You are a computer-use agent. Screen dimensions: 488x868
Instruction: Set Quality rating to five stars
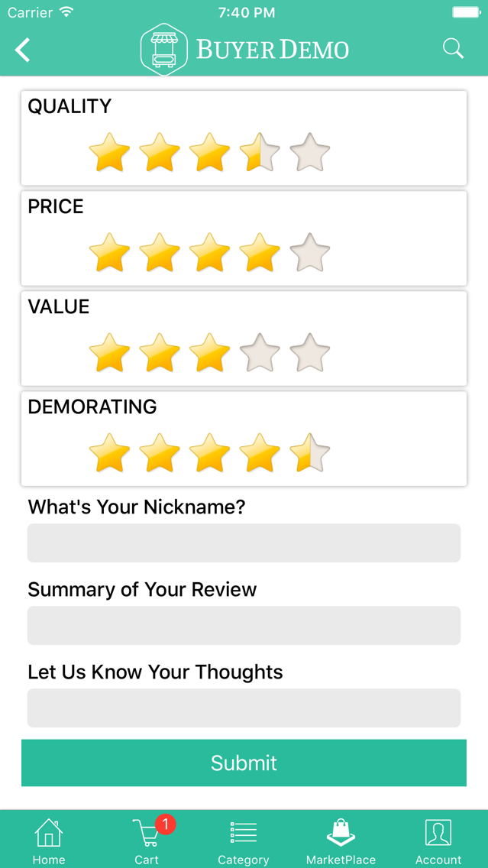[x=310, y=152]
